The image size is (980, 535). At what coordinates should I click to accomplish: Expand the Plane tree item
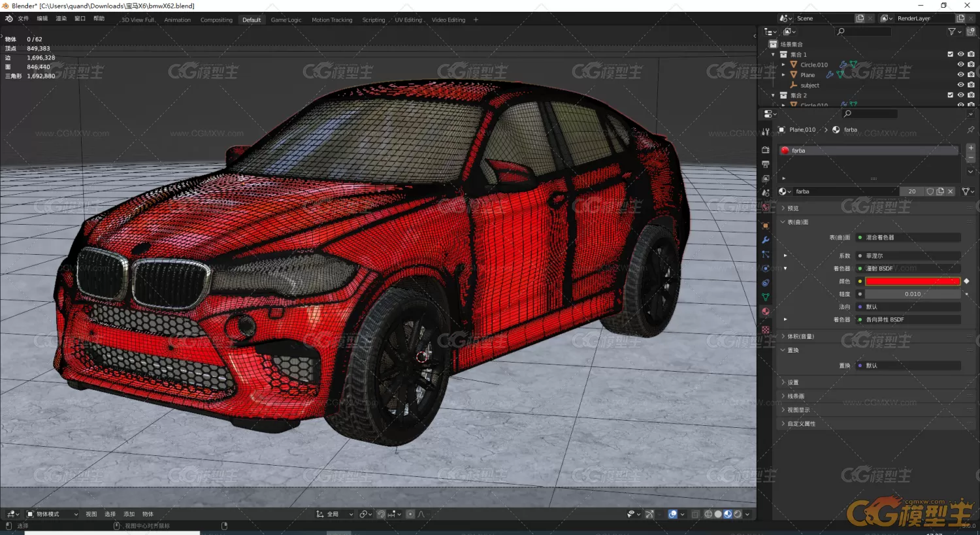click(x=784, y=74)
